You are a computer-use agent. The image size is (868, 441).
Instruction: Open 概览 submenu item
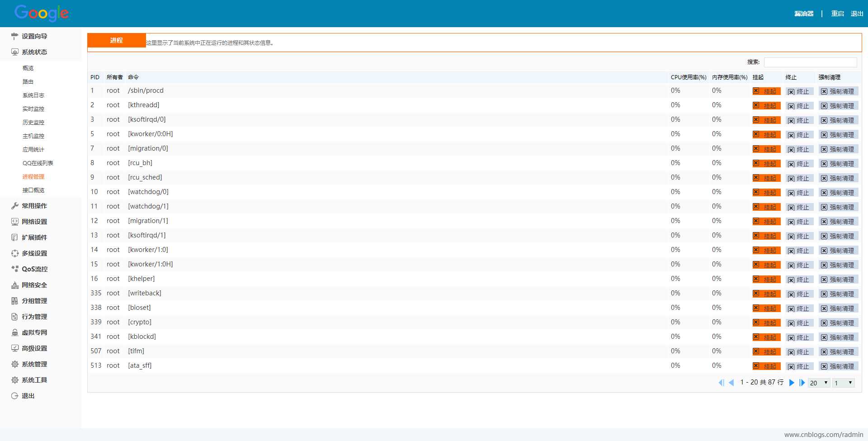click(28, 68)
